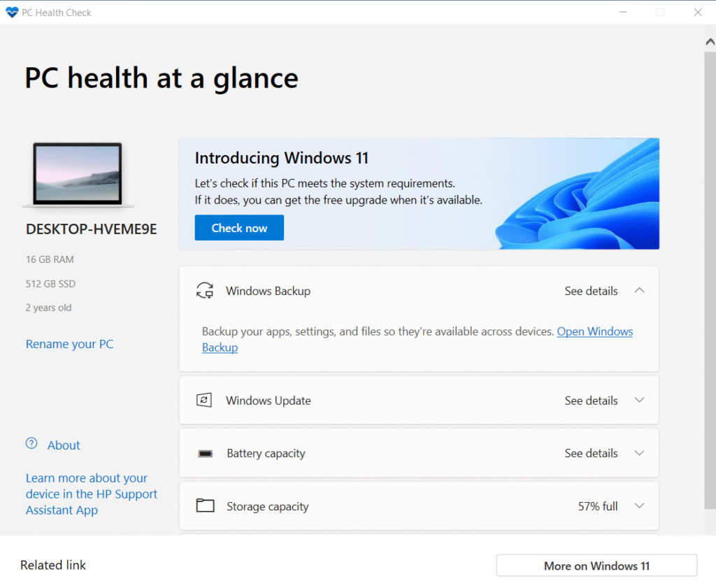Click the Windows Update refresh icon
Viewport: 716px width, 588px height.
(x=205, y=400)
